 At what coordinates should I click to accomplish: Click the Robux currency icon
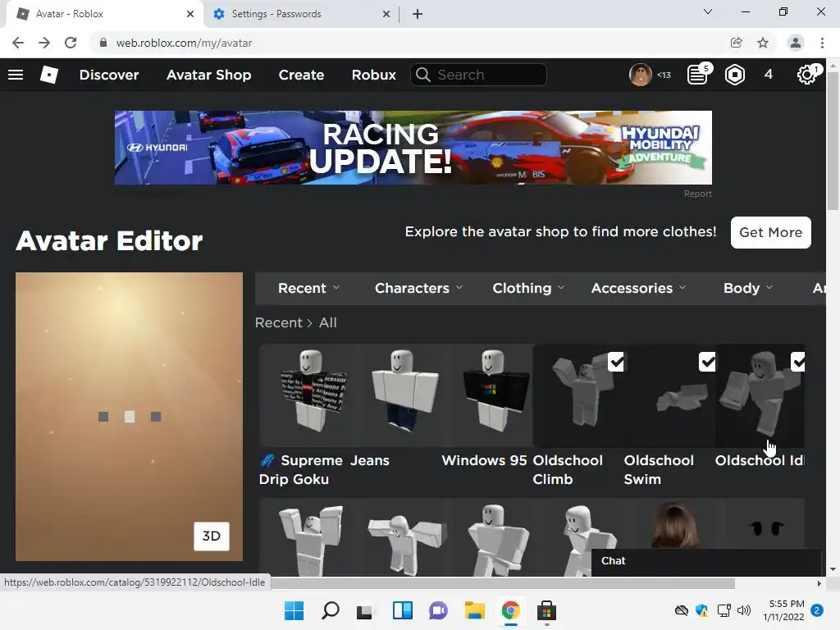click(x=734, y=75)
